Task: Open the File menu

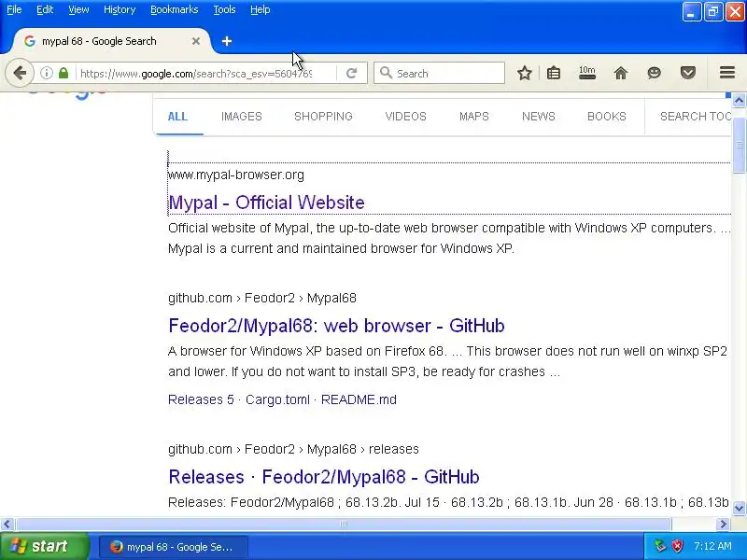Action: coord(14,9)
